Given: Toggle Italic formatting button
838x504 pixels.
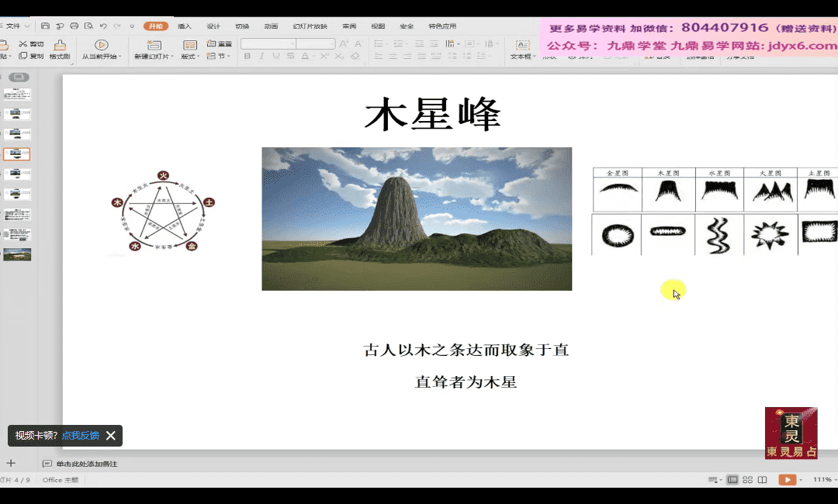Looking at the screenshot, I should pyautogui.click(x=261, y=57).
